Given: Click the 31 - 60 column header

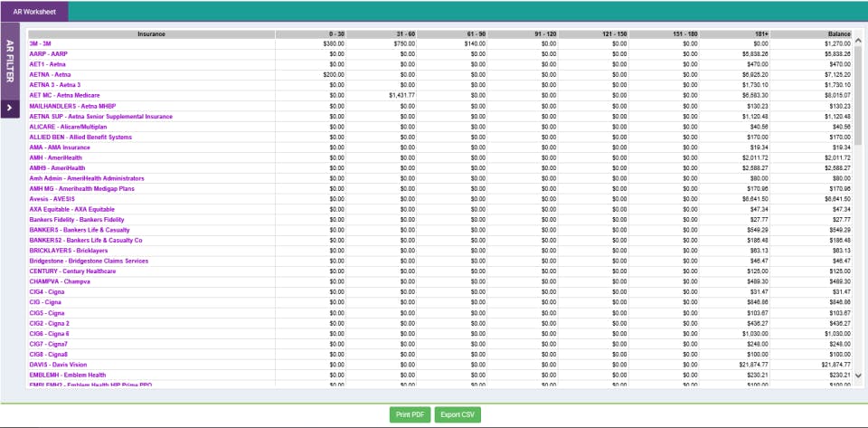Looking at the screenshot, I should pos(382,34).
